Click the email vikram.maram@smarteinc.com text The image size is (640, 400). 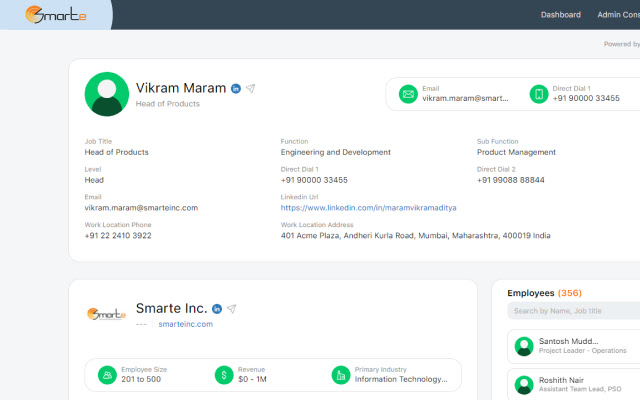point(141,208)
